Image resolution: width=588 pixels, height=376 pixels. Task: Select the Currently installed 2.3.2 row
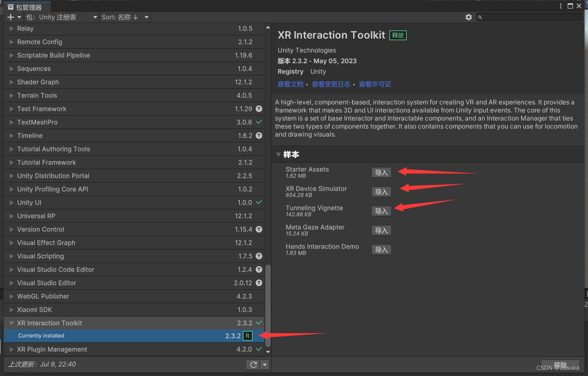pos(134,336)
